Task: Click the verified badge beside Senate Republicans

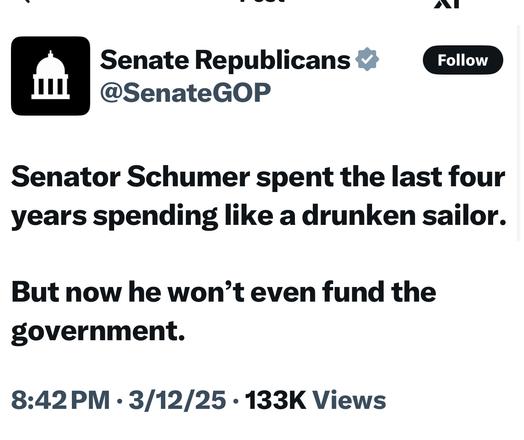Action: pos(367,59)
